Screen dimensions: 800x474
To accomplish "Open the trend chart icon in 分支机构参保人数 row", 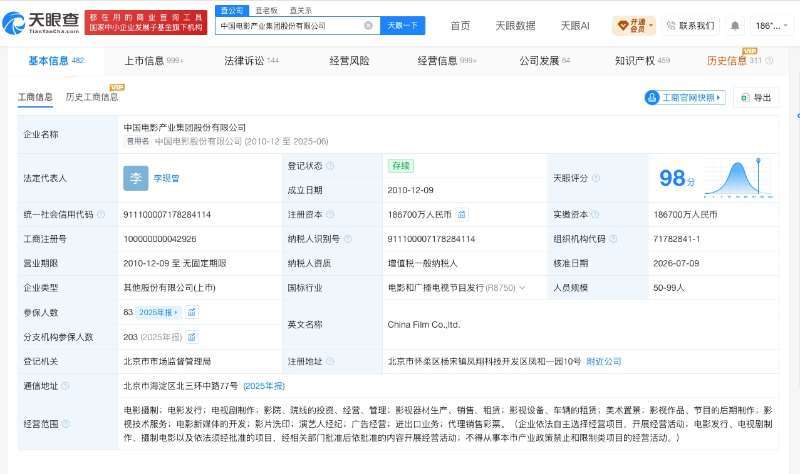I will 192,337.
